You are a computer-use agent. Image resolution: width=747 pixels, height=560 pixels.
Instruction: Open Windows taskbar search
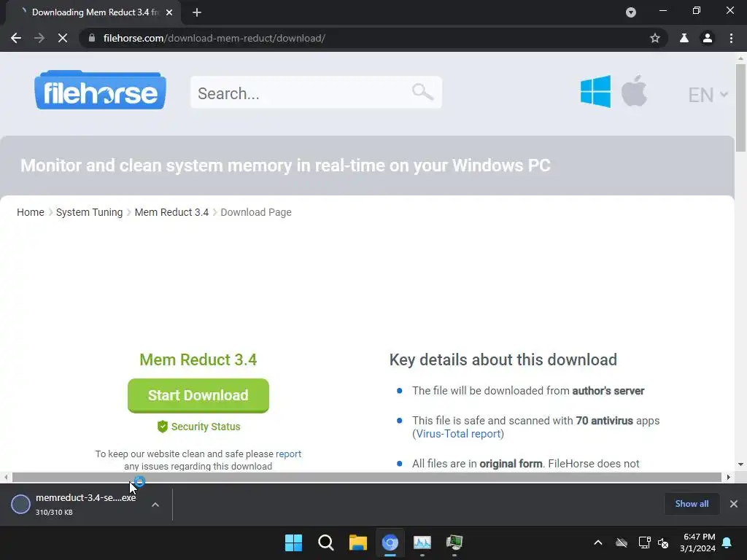click(326, 542)
